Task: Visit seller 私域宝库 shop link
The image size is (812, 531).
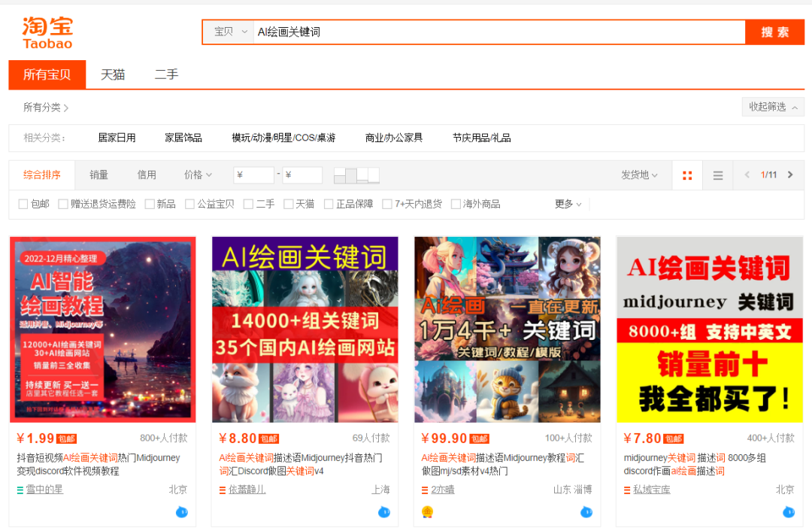Action: point(651,490)
